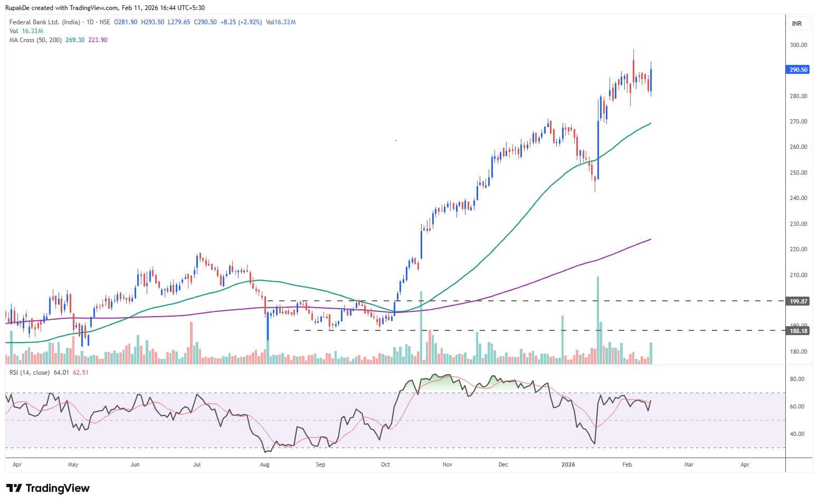The height and width of the screenshot is (504, 818).
Task: Click the Jun label on time axis
Action: pos(135,465)
